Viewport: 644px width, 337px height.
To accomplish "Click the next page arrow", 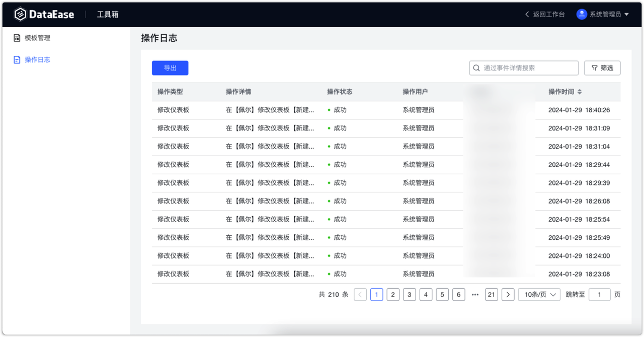I will point(508,294).
